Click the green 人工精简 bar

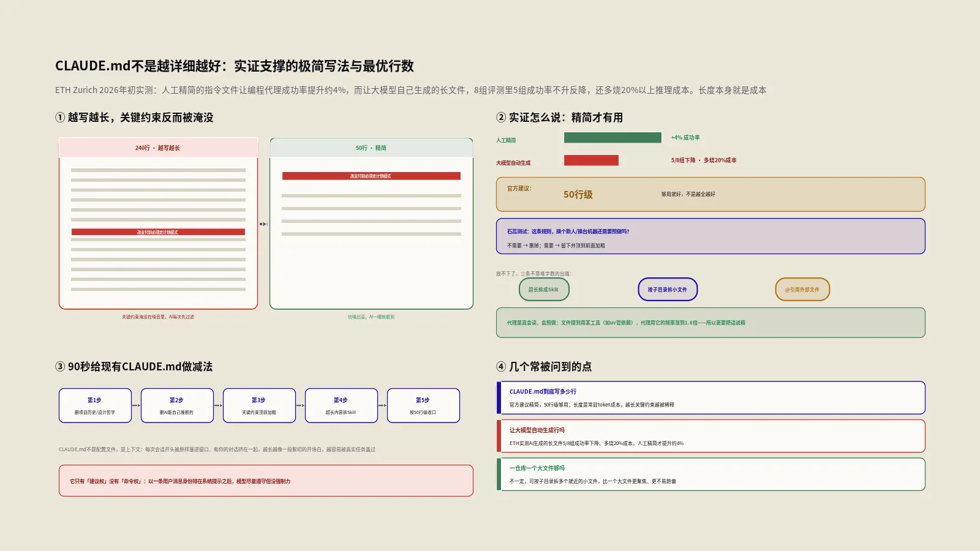(612, 138)
